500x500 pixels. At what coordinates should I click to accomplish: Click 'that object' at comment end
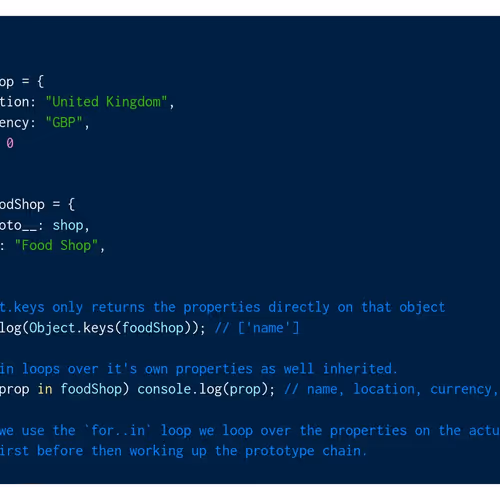pos(403,307)
